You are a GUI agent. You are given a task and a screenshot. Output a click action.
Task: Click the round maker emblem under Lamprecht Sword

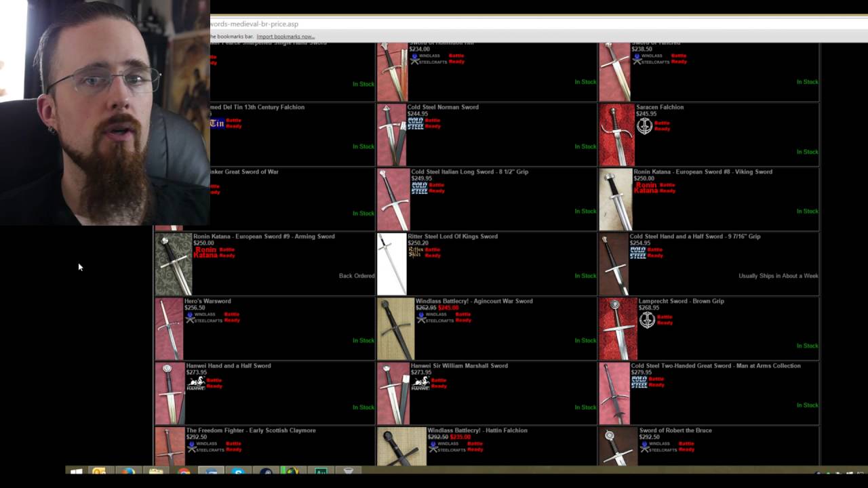coord(647,320)
